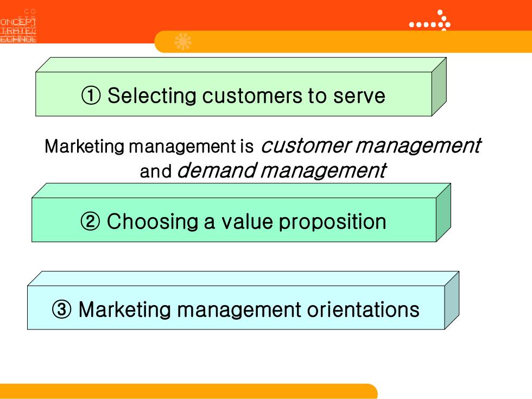Click the italic customer management text
The height and width of the screenshot is (399, 532).
coord(371,146)
